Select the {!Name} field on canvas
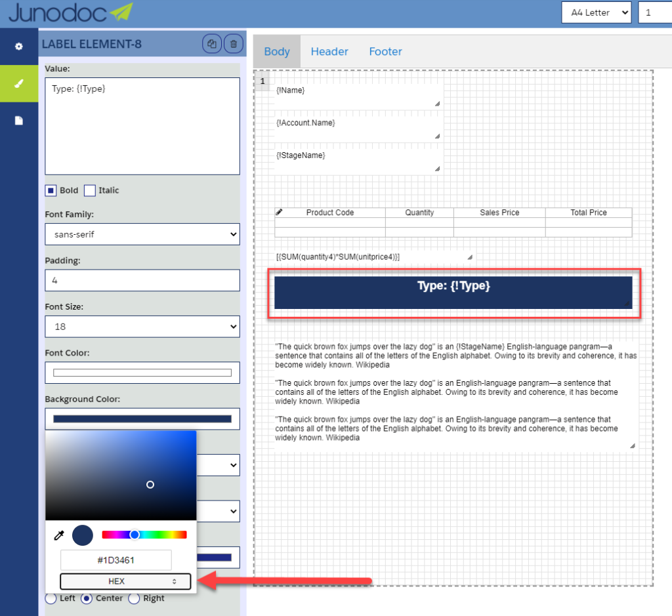This screenshot has width=672, height=616. coord(358,96)
